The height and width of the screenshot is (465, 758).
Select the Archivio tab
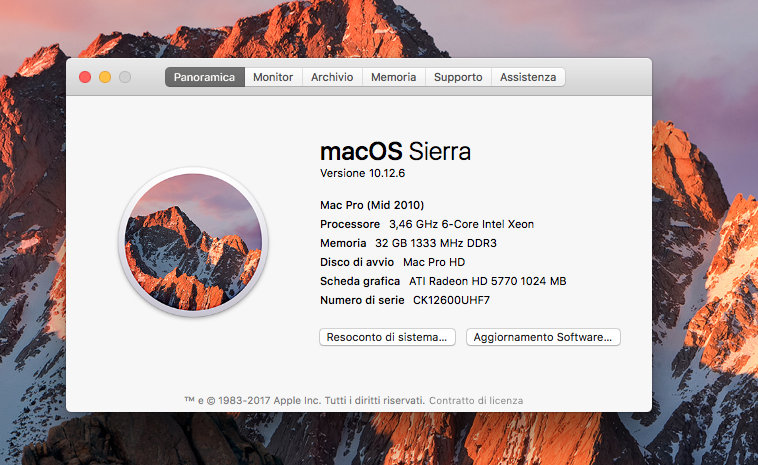tap(332, 77)
